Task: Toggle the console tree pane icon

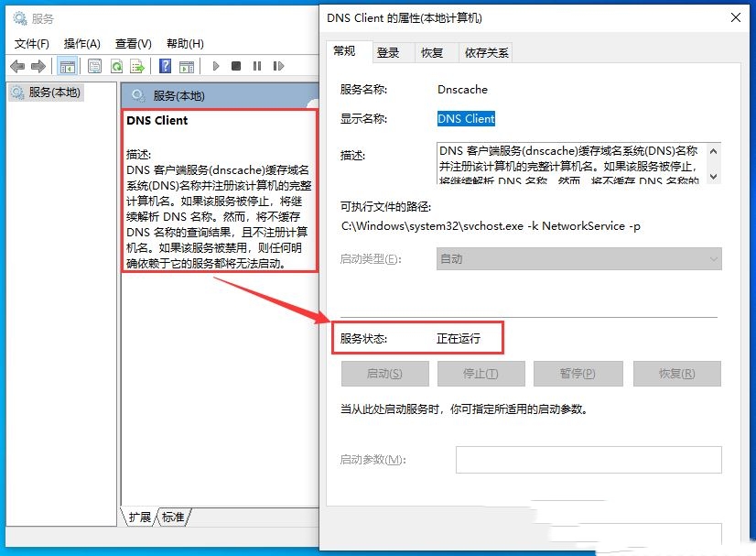Action: coord(68,65)
